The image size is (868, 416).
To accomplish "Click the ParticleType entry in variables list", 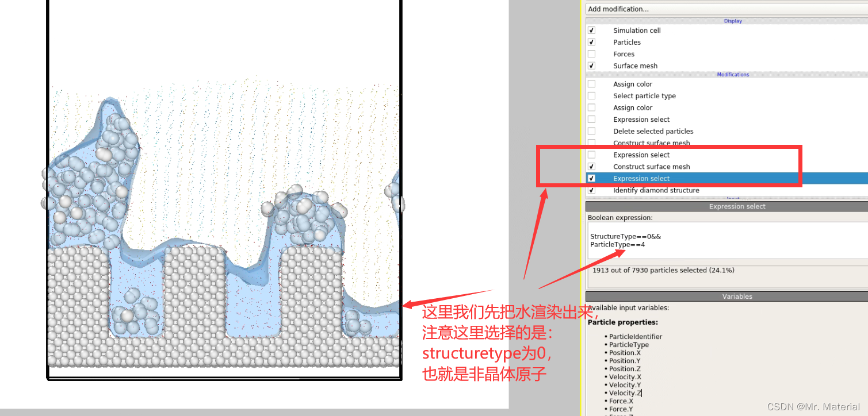I will tap(629, 345).
